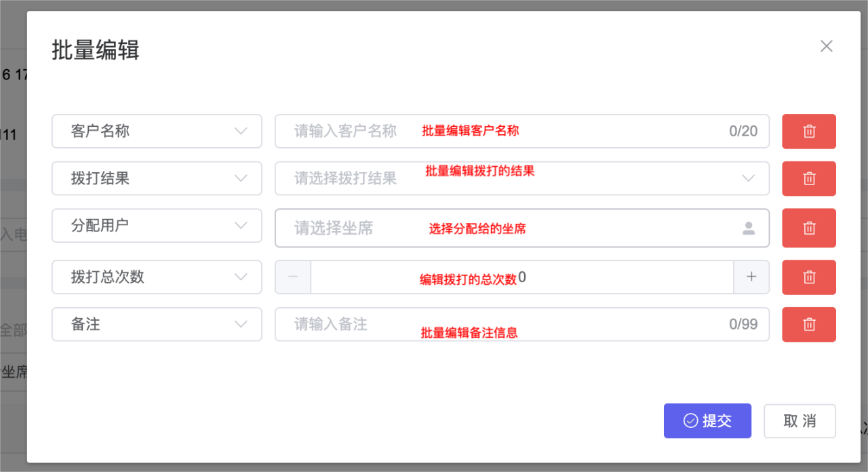
Task: Remove the 备注 row using trash icon
Action: pos(809,324)
